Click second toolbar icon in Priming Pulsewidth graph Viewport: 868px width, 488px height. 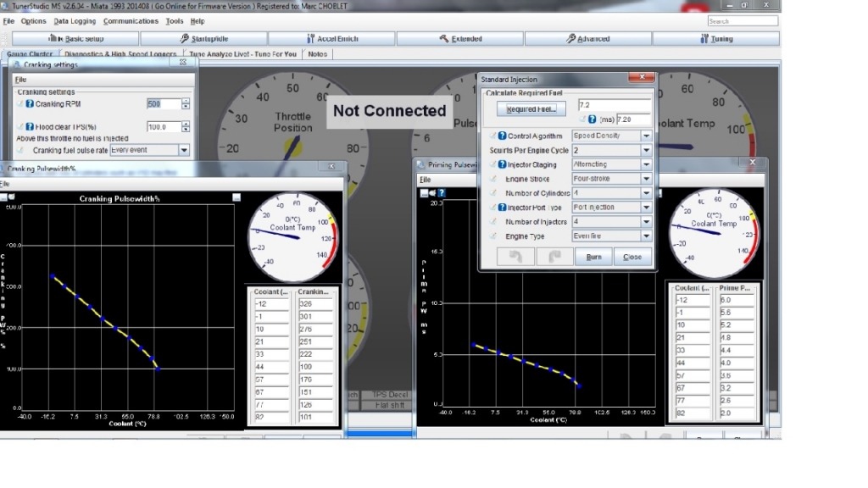(x=433, y=193)
